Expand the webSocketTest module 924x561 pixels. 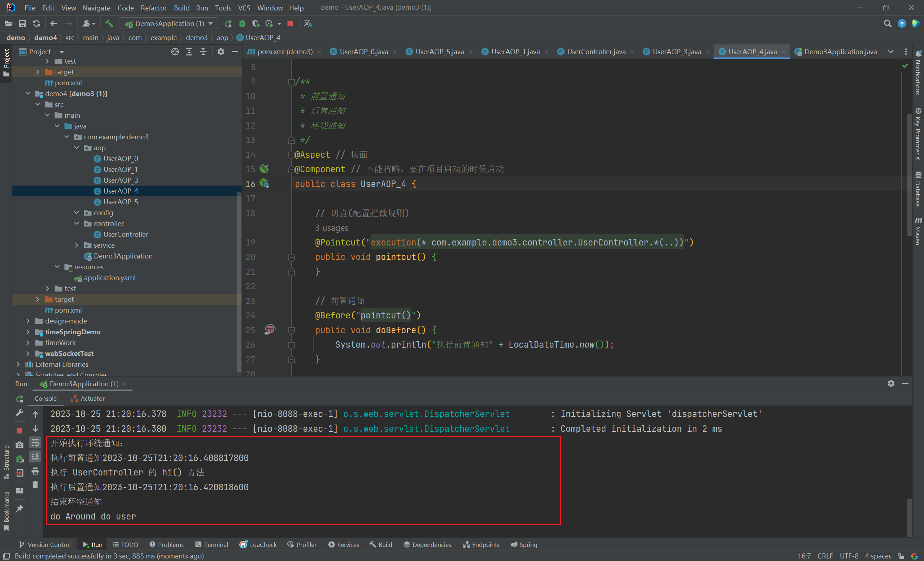click(x=28, y=354)
